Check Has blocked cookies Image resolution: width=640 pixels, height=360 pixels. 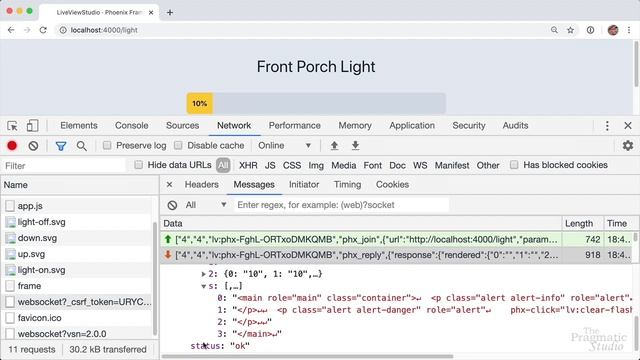pyautogui.click(x=514, y=165)
